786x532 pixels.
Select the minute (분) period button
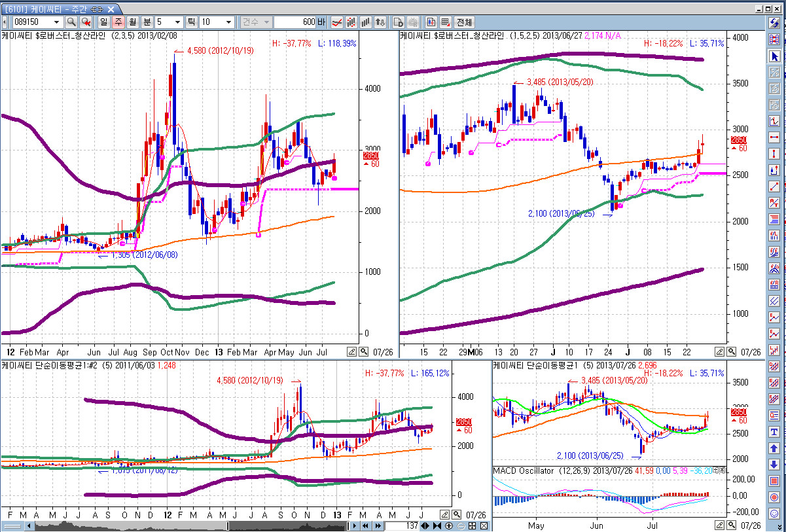[x=145, y=22]
